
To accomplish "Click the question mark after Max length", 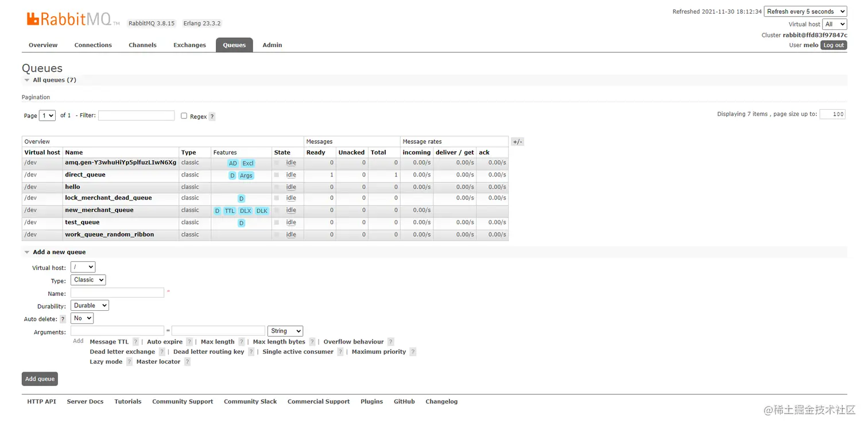I will 242,342.
